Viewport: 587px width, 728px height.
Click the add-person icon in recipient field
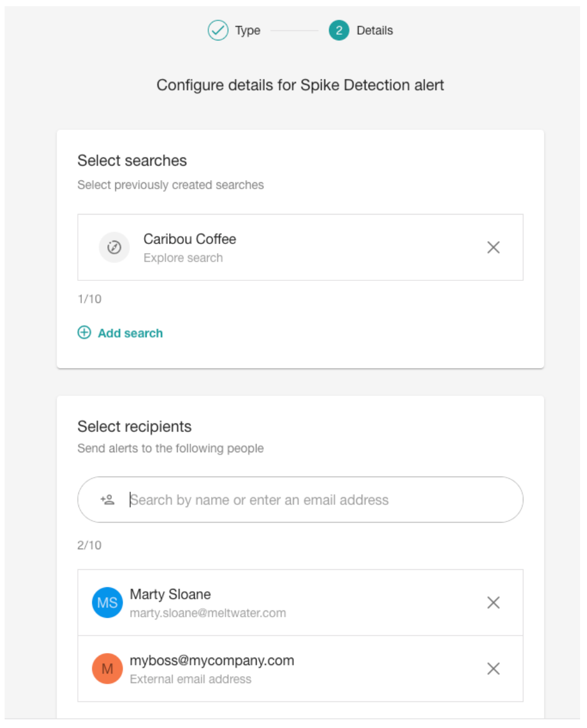tap(107, 500)
